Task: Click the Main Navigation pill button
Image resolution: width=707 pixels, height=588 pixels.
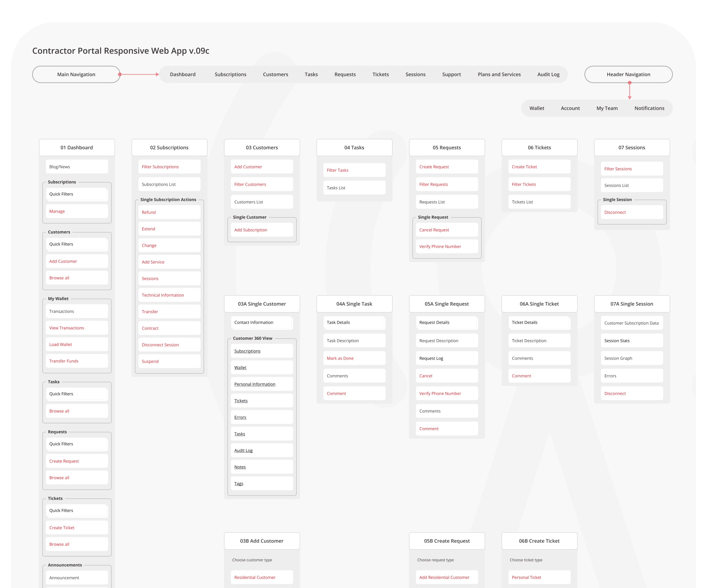Action: [76, 75]
